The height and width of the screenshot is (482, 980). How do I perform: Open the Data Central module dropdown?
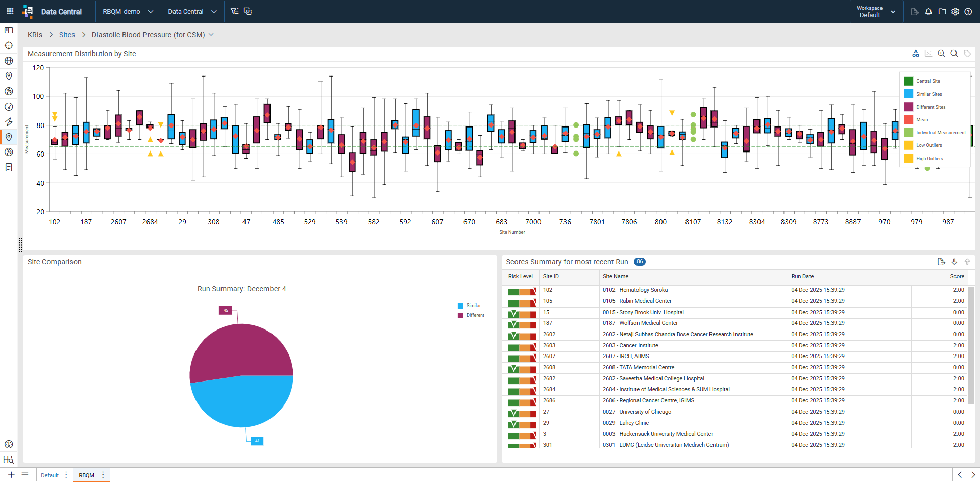(x=192, y=11)
